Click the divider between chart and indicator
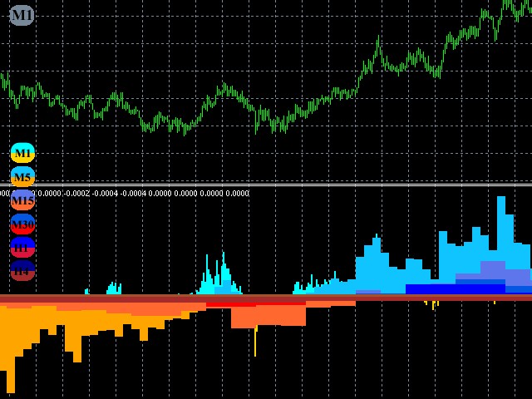532x399 pixels. click(x=266, y=185)
